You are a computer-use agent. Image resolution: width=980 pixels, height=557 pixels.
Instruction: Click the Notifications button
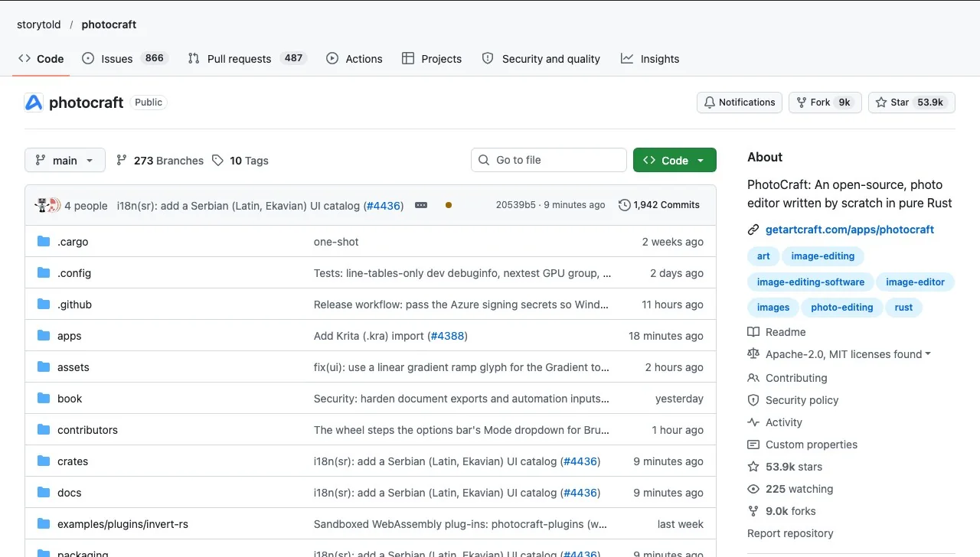click(740, 103)
